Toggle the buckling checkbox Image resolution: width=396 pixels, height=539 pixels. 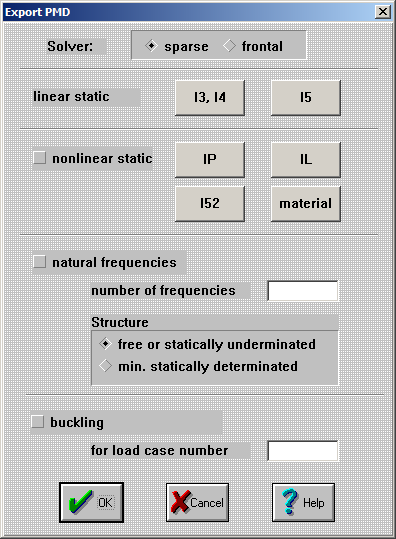38,422
